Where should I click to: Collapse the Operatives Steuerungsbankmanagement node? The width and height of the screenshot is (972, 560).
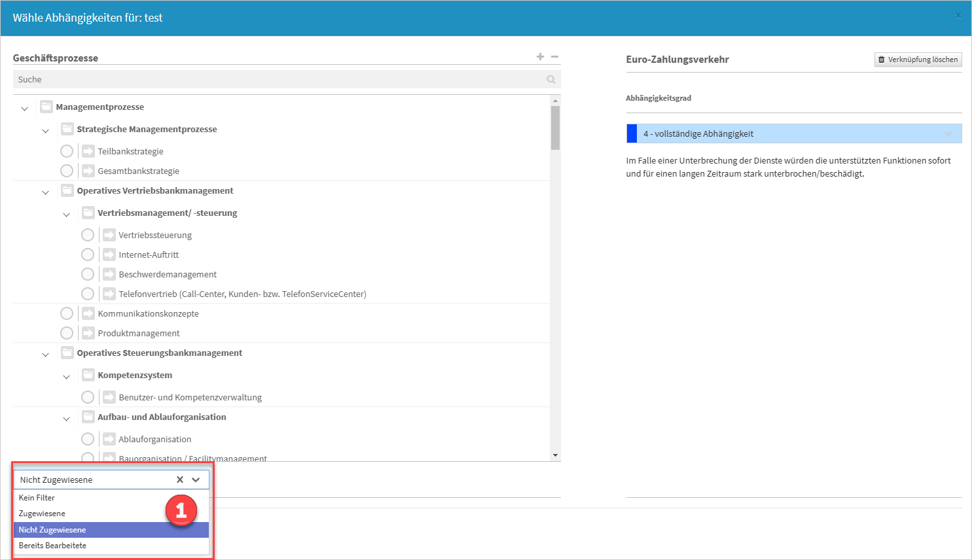coord(45,354)
